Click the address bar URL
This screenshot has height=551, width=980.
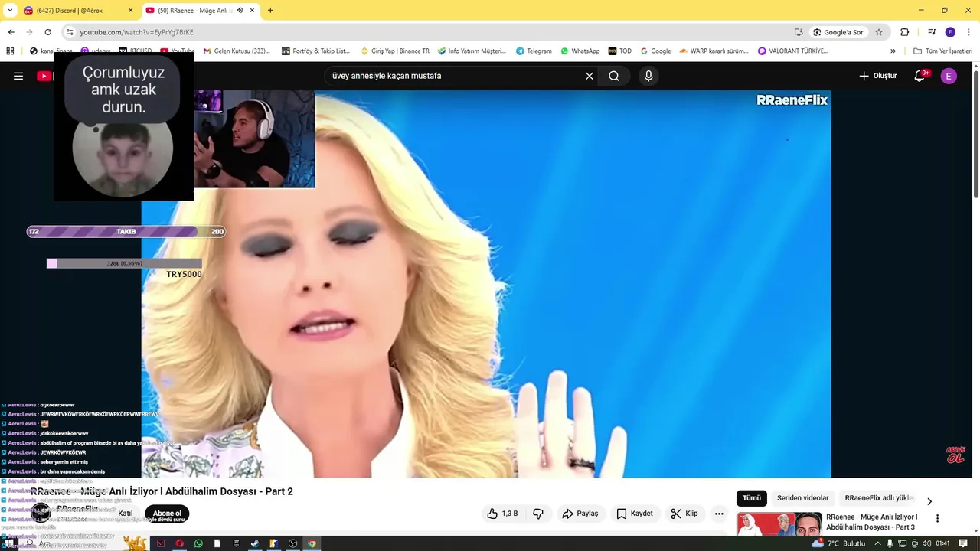[x=136, y=32]
